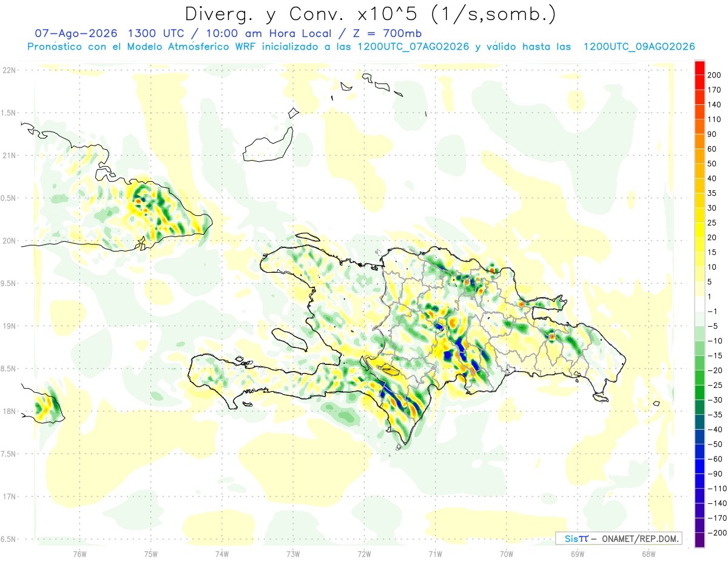Click the '19N' latitude label
The width and height of the screenshot is (728, 562).
click(9, 326)
